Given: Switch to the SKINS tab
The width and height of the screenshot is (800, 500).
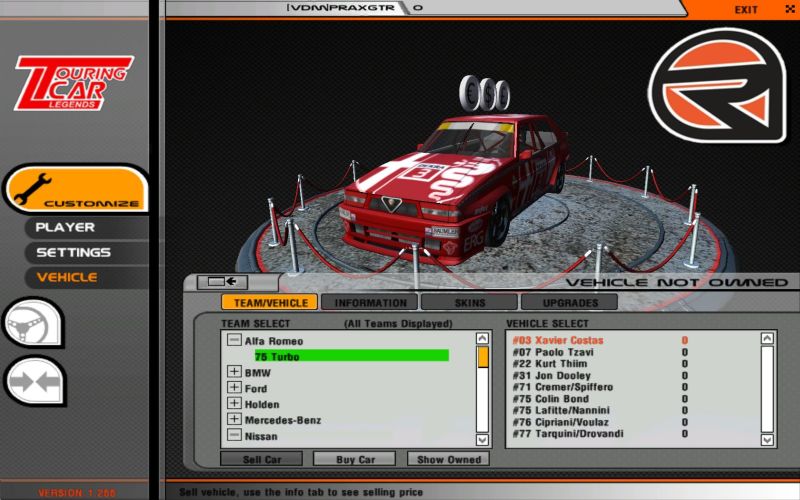Looking at the screenshot, I should (x=469, y=303).
